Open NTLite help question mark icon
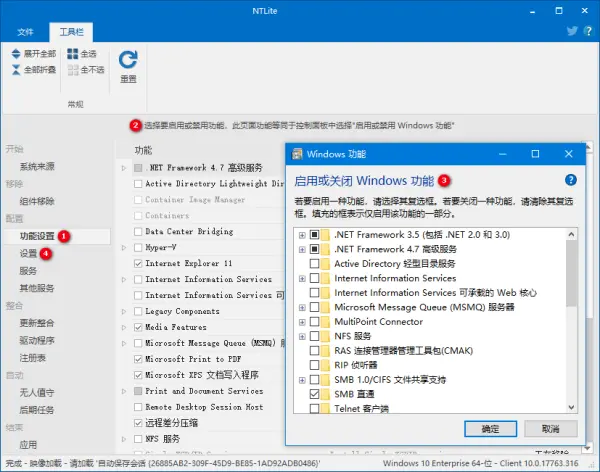Viewport: 600px width, 472px height. point(588,31)
